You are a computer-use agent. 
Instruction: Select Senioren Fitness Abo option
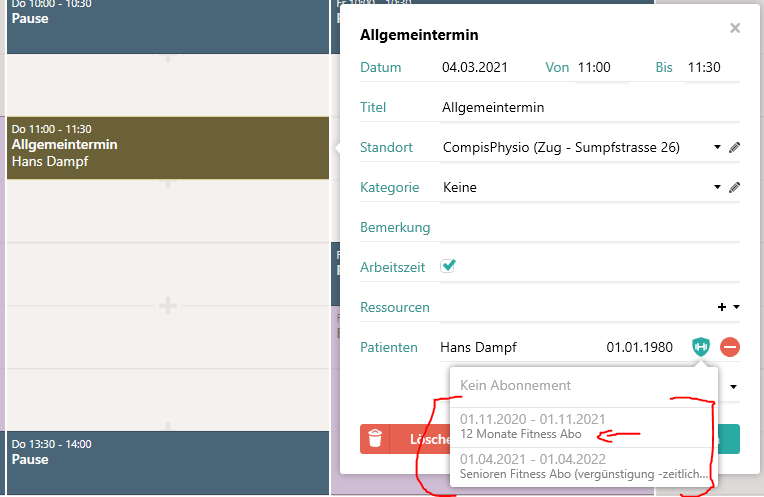pyautogui.click(x=583, y=467)
